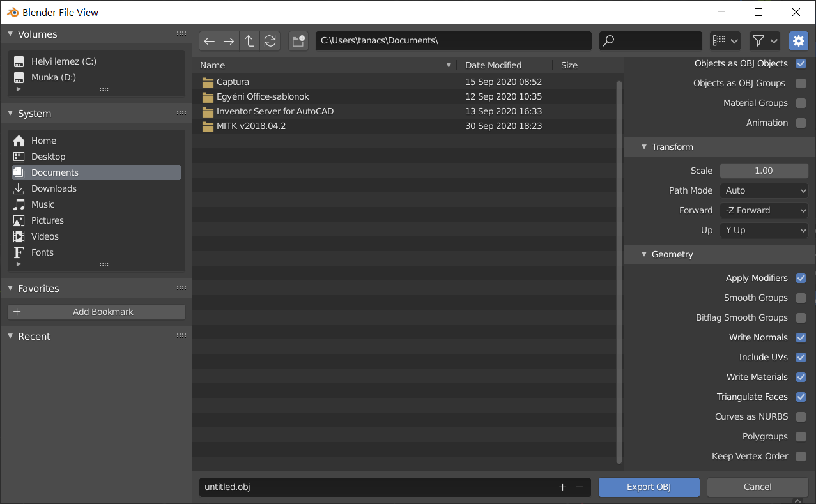
Task: Open the Path Mode dropdown
Action: (x=764, y=190)
